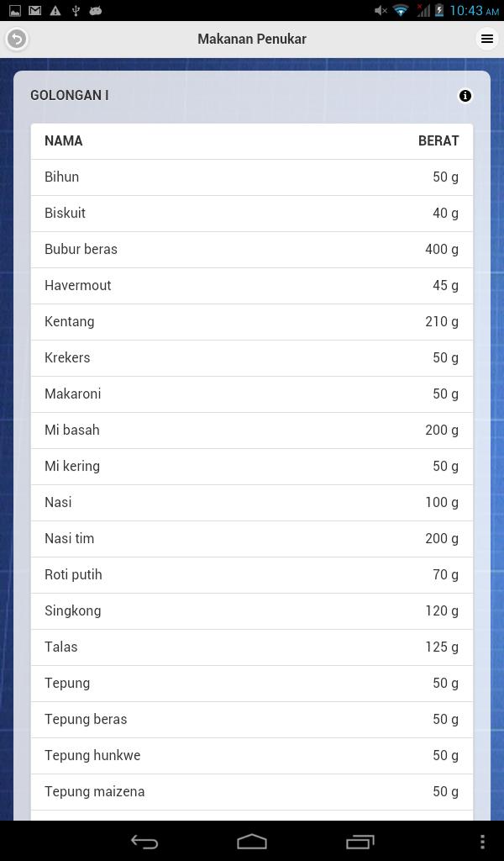
Task: Open the overflow menu icon
Action: click(x=486, y=39)
